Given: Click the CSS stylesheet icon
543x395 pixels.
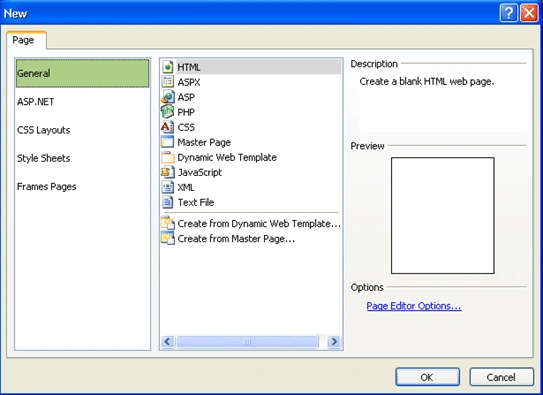Looking at the screenshot, I should [x=168, y=127].
